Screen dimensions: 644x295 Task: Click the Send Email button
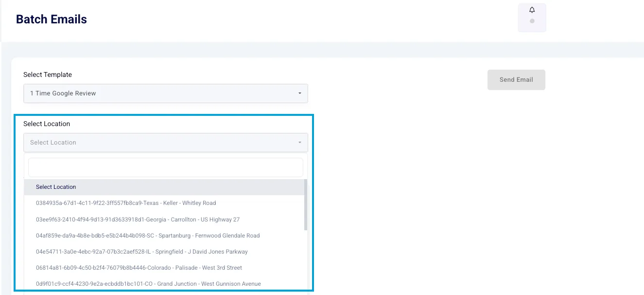point(516,80)
